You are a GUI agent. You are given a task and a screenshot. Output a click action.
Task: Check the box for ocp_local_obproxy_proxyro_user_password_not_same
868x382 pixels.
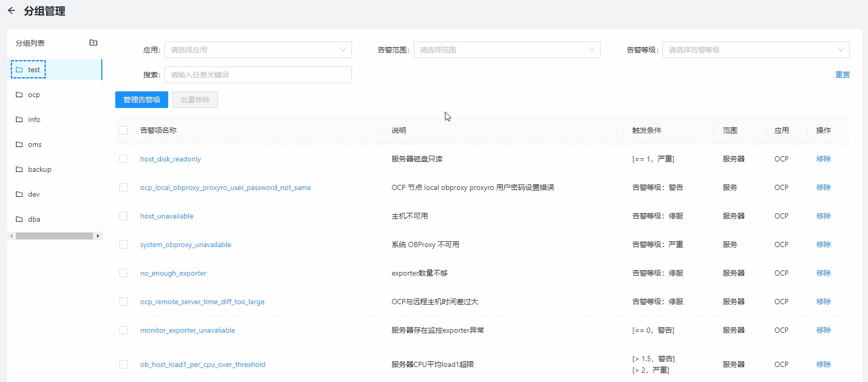tap(124, 187)
